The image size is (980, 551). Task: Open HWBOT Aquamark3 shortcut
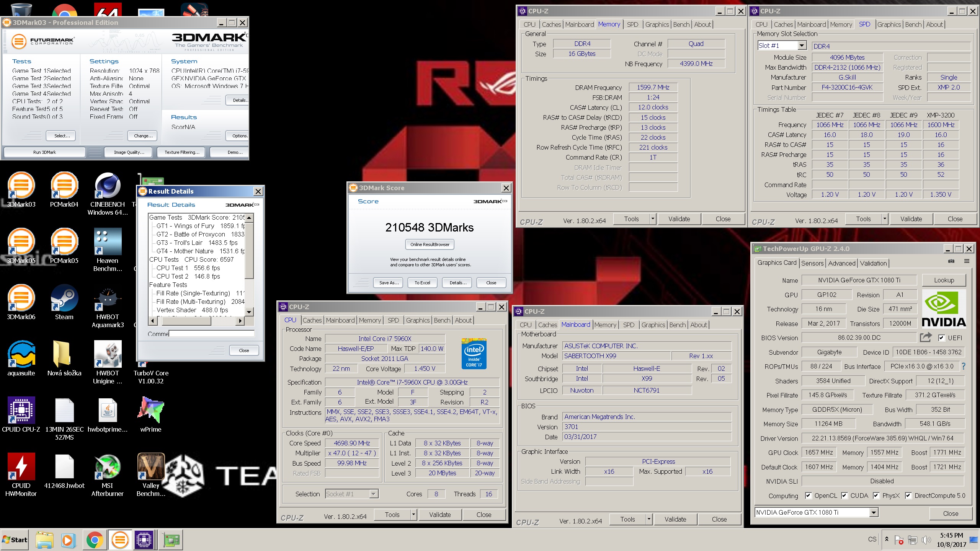[108, 306]
